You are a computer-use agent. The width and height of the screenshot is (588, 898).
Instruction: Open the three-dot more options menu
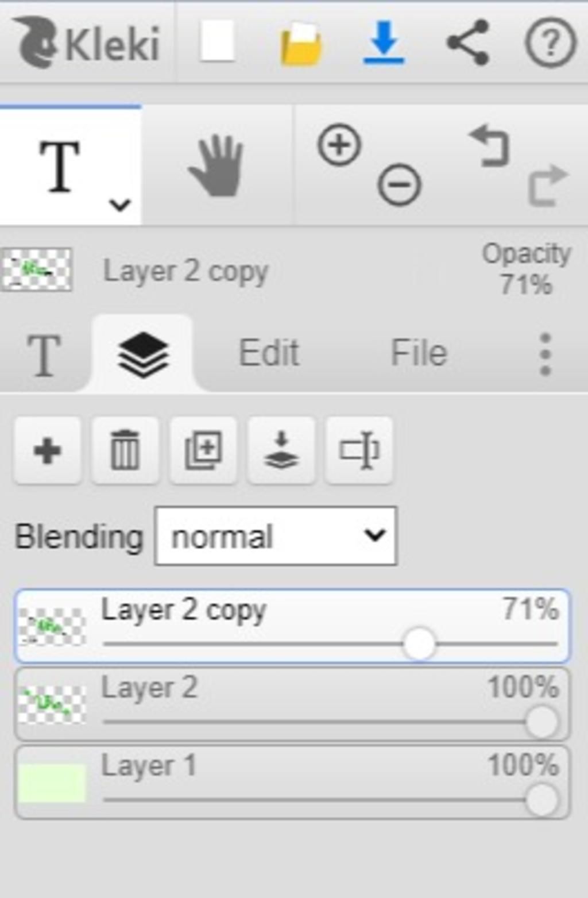coord(546,354)
